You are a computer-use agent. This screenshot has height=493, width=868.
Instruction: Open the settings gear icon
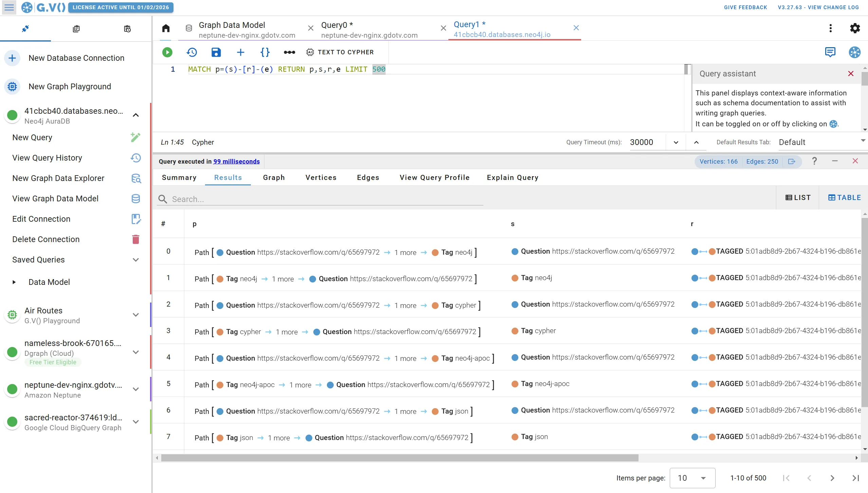click(x=855, y=28)
